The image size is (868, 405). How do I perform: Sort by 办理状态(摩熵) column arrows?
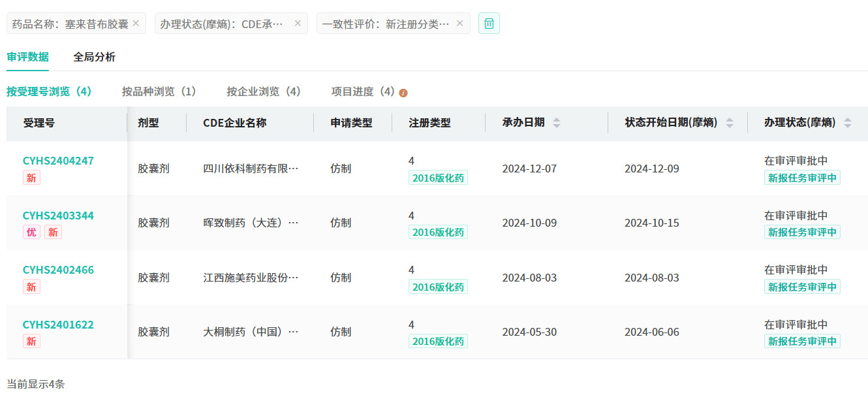(848, 123)
